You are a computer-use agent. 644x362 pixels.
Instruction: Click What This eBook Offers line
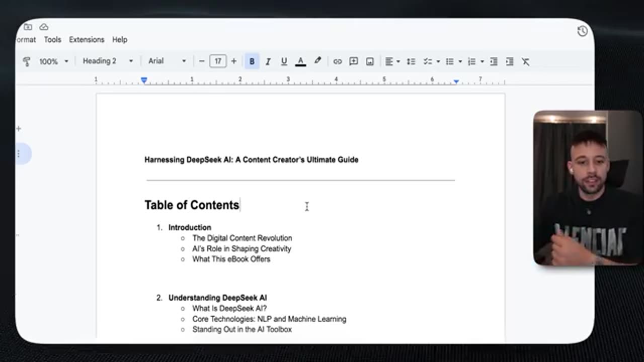click(231, 259)
